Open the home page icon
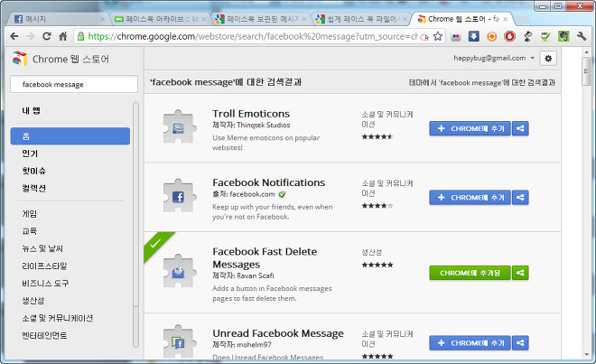The height and width of the screenshot is (364, 596). point(63,36)
